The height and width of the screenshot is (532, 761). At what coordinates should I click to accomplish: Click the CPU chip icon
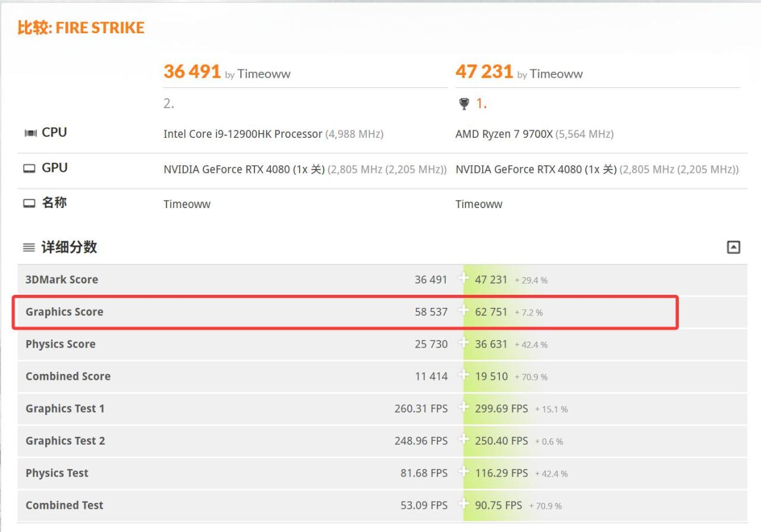(x=30, y=133)
